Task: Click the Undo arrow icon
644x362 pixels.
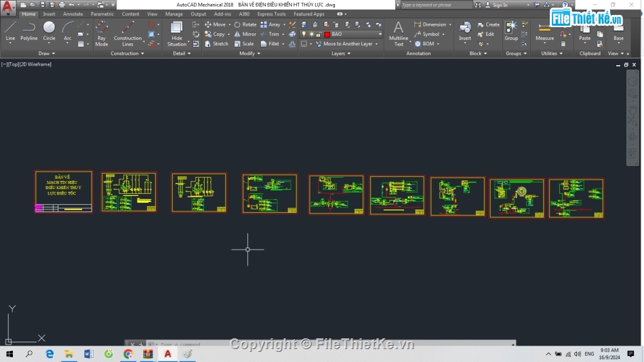Action: pos(71,5)
